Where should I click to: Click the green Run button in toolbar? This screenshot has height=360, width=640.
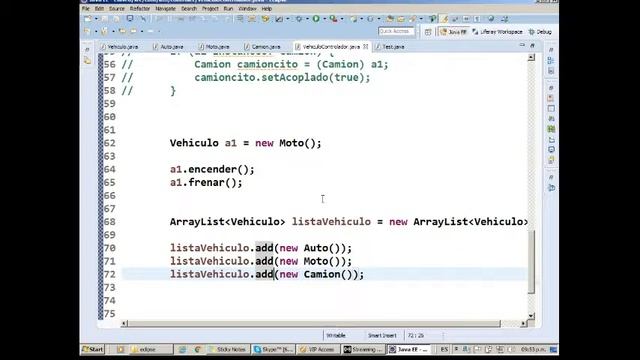[x=316, y=19]
